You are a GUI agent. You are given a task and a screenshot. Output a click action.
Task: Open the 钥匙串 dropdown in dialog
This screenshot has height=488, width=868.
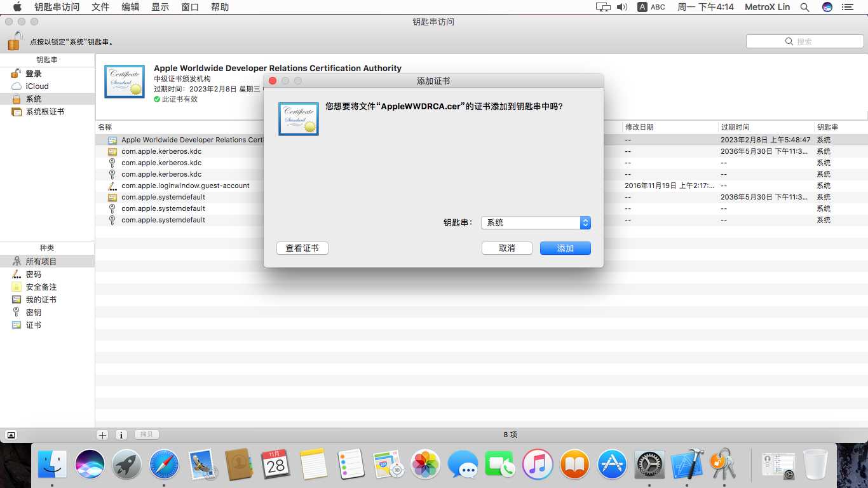tap(536, 223)
